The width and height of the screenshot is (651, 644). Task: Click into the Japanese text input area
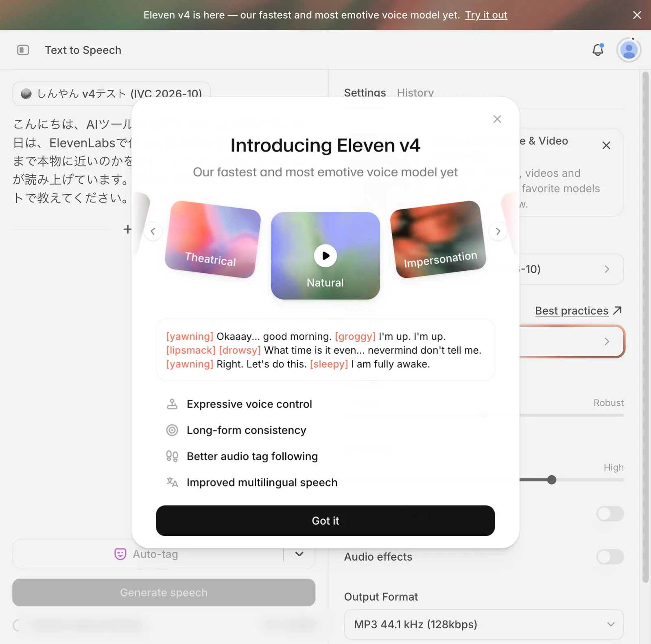tap(72, 161)
